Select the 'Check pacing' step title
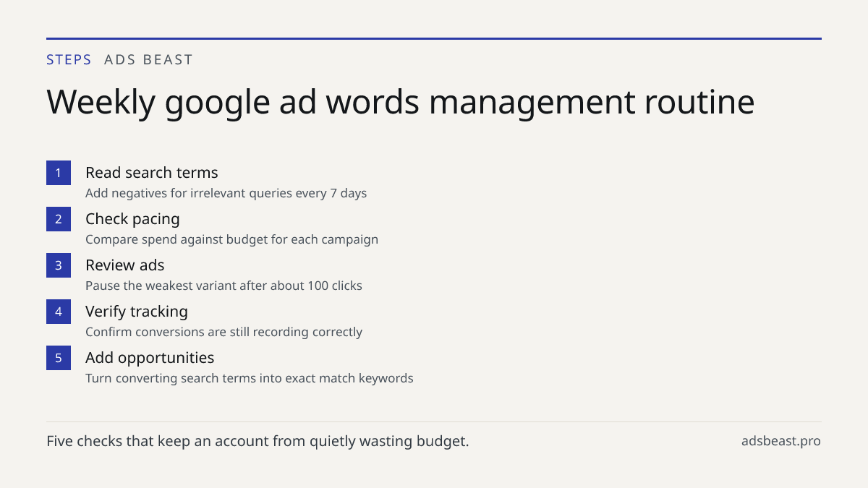Screen dimensions: 868x488 pos(132,219)
